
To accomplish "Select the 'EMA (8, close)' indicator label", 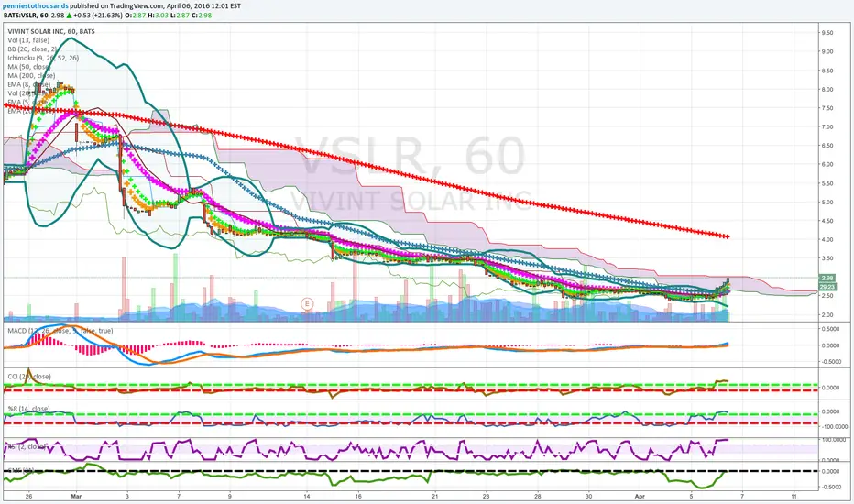I will [29, 84].
